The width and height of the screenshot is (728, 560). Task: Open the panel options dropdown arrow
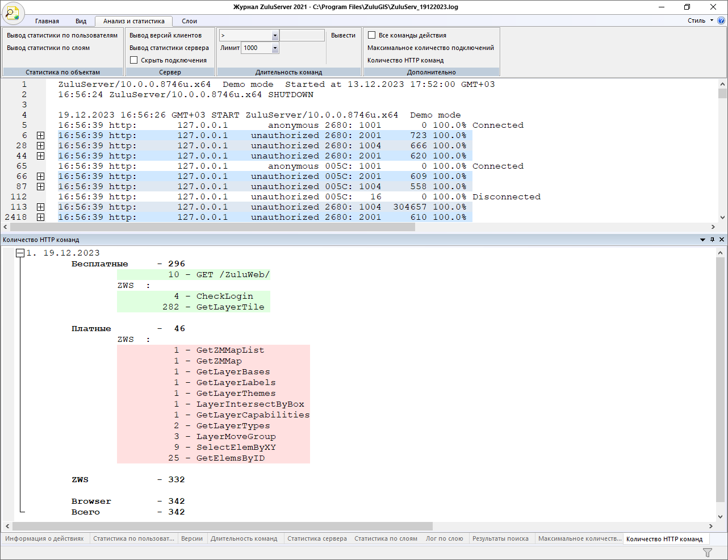tap(702, 240)
